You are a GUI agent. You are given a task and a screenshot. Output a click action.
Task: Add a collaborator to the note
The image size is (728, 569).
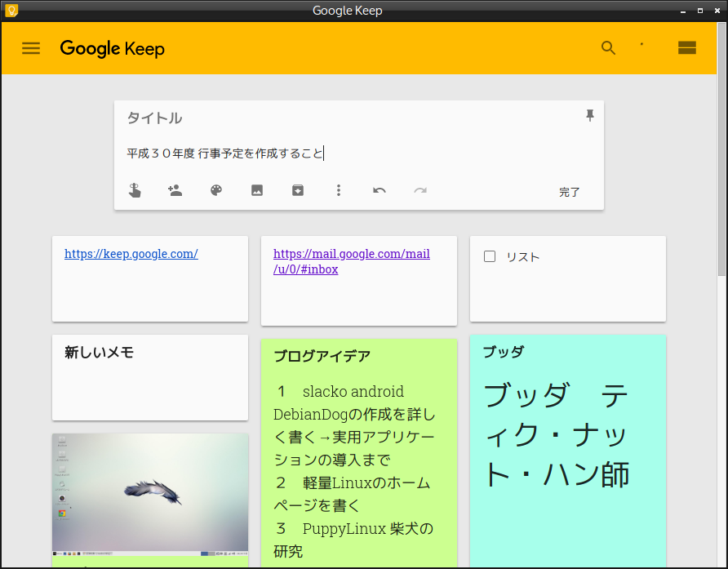pos(175,190)
